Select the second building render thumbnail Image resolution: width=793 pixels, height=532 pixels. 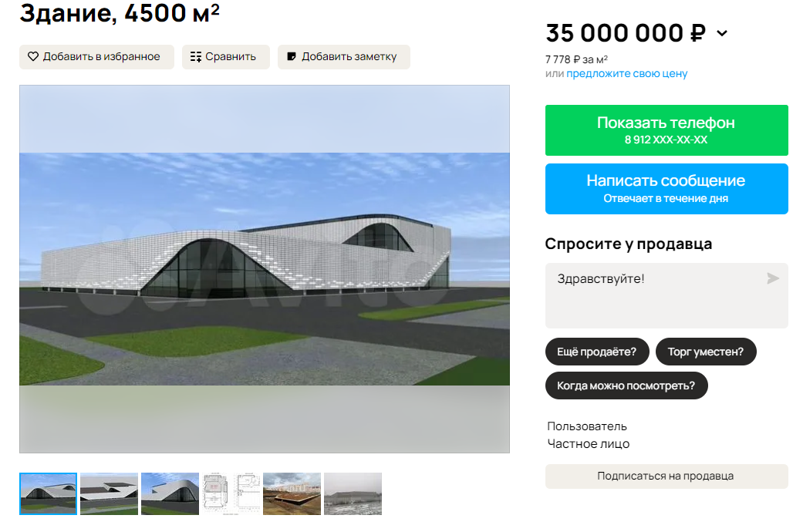coord(109,493)
